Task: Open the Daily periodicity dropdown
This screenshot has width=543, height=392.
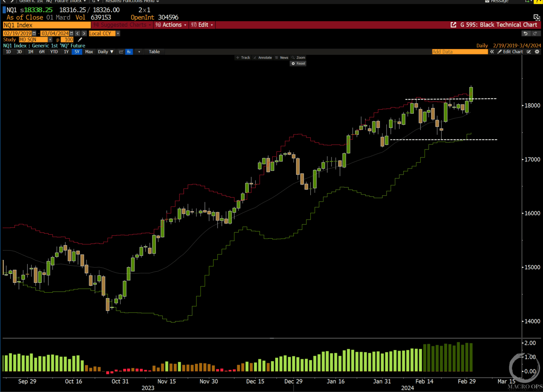Action: 106,52
